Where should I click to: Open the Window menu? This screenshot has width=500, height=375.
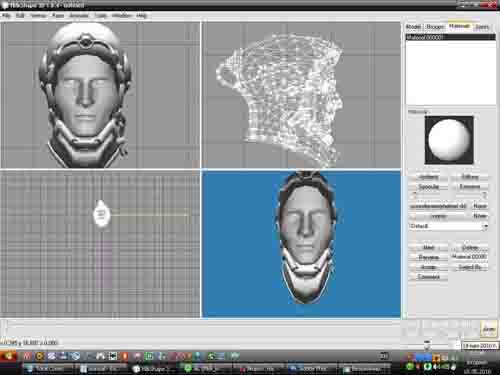121,16
